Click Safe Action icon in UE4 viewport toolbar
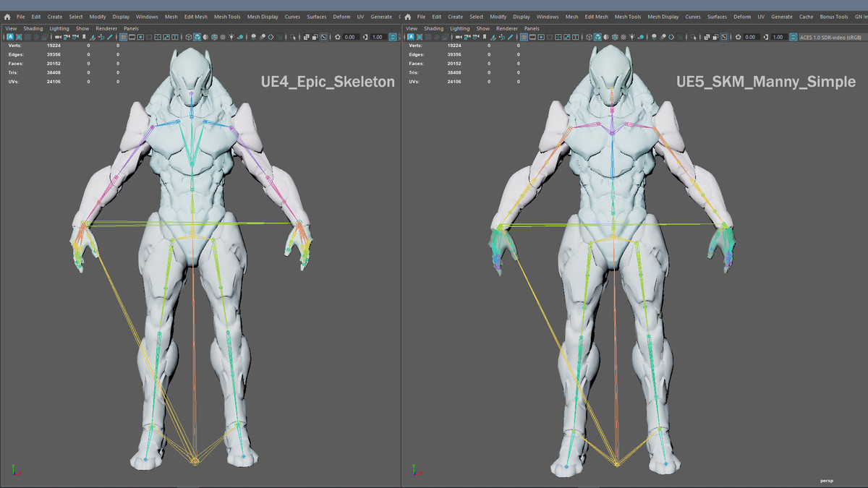868x488 pixels. click(x=166, y=37)
